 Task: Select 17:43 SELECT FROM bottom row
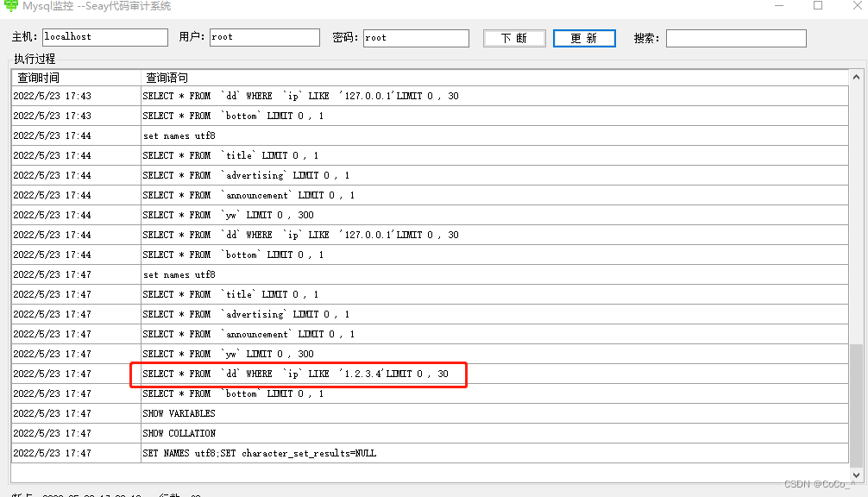pos(431,116)
